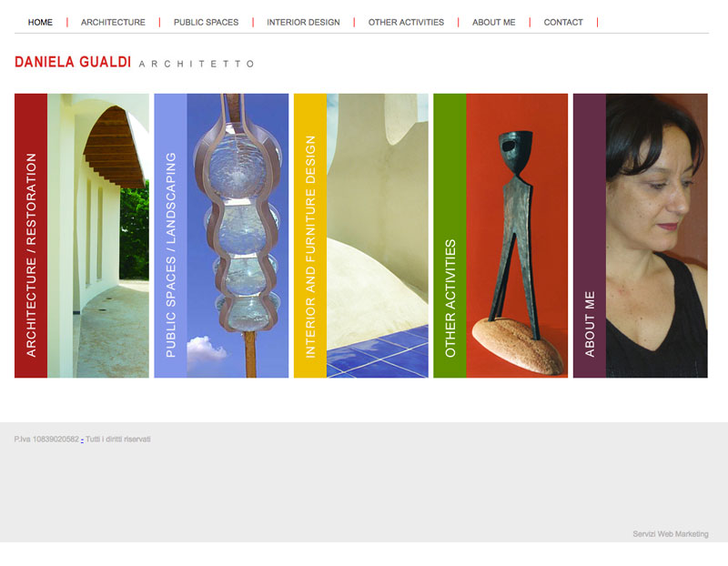Click the Daniela Gualdi Architetto logo
Viewport: 728px width, 566px height.
point(134,62)
